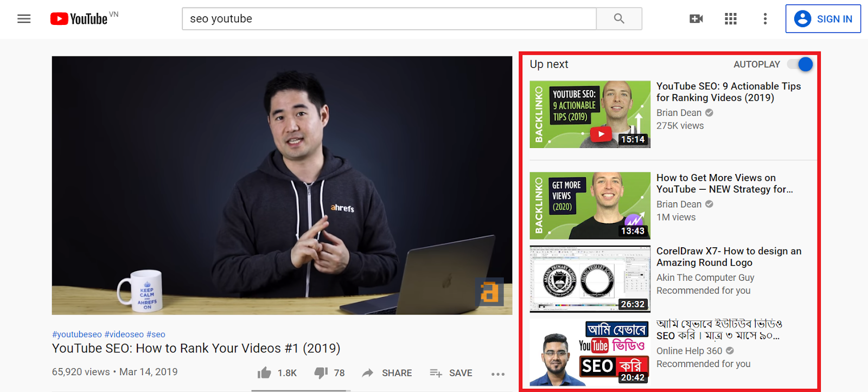Image resolution: width=868 pixels, height=392 pixels.
Task: Click the Ahrefs watermark in video corner
Action: point(489,292)
